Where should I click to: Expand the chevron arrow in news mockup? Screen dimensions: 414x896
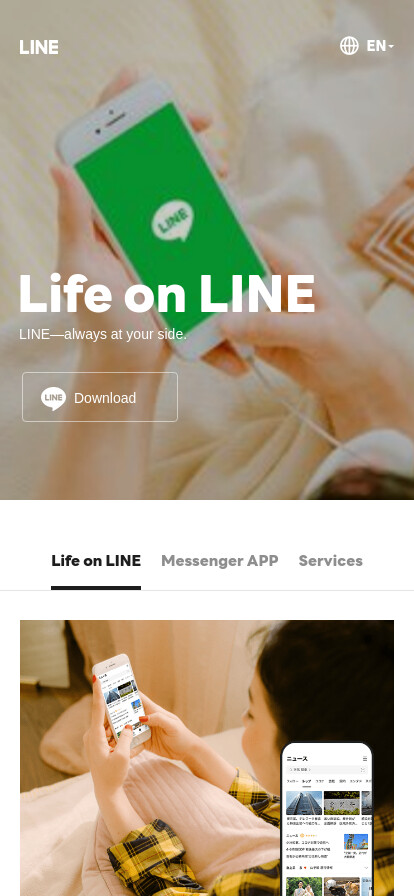[366, 868]
